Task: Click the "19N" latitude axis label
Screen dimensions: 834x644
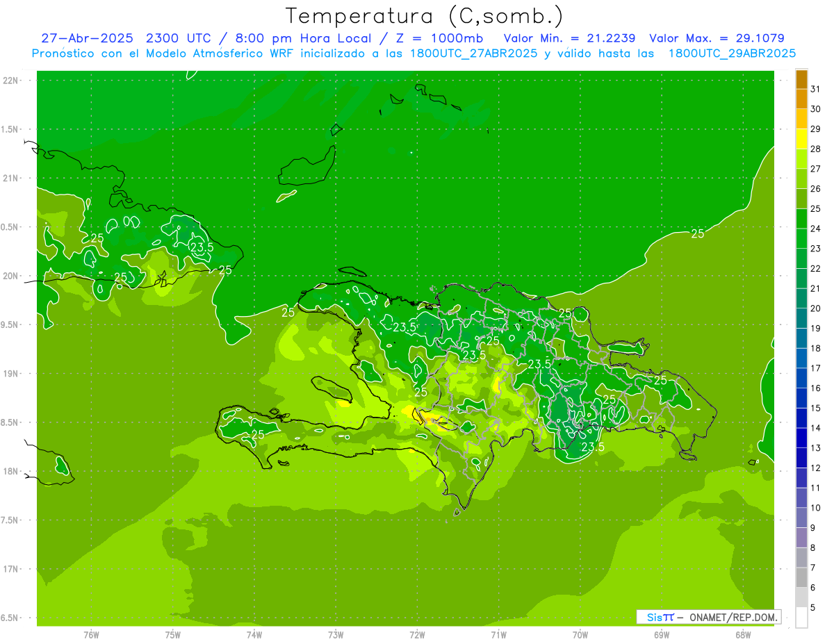Action: [x=10, y=374]
